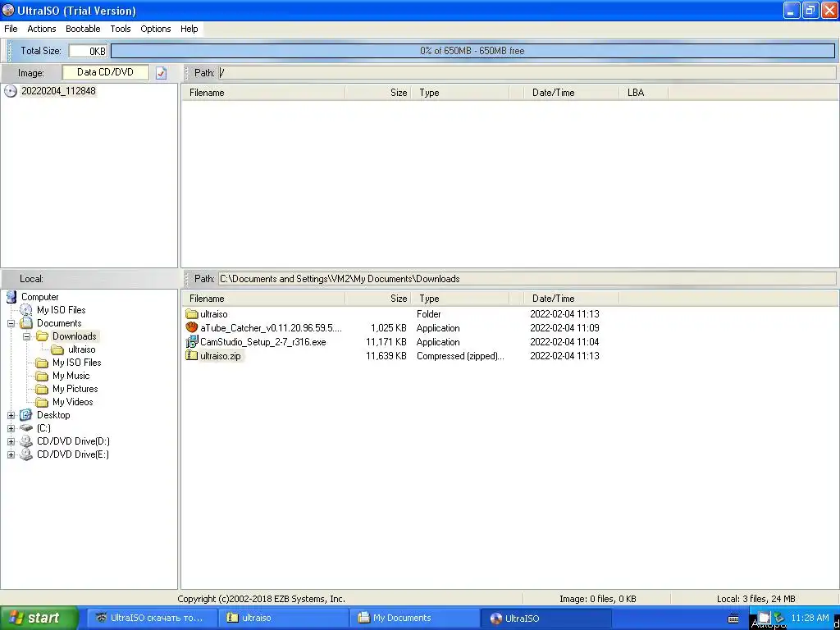Click the Total Size value field
This screenshot has width=840, height=630.
[88, 51]
